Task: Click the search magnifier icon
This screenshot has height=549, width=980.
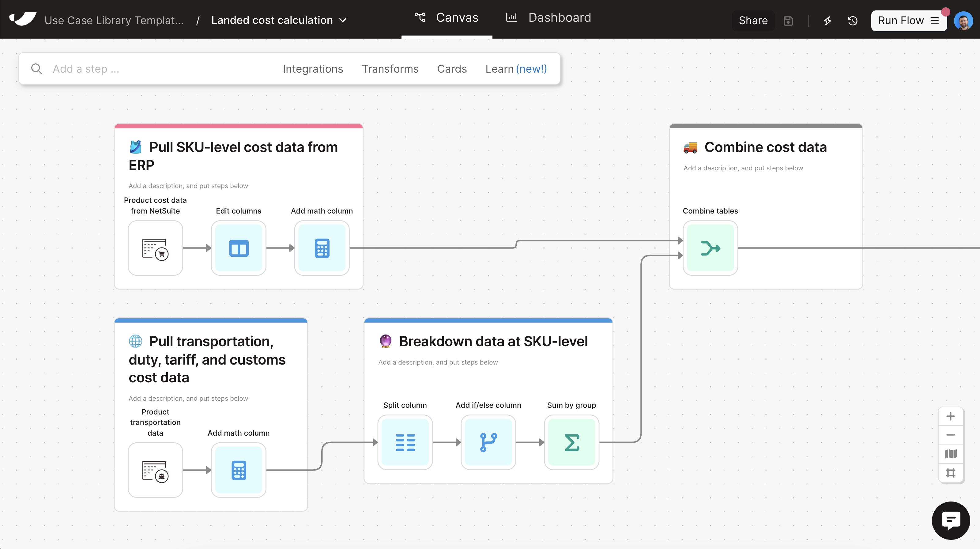Action: (36, 69)
